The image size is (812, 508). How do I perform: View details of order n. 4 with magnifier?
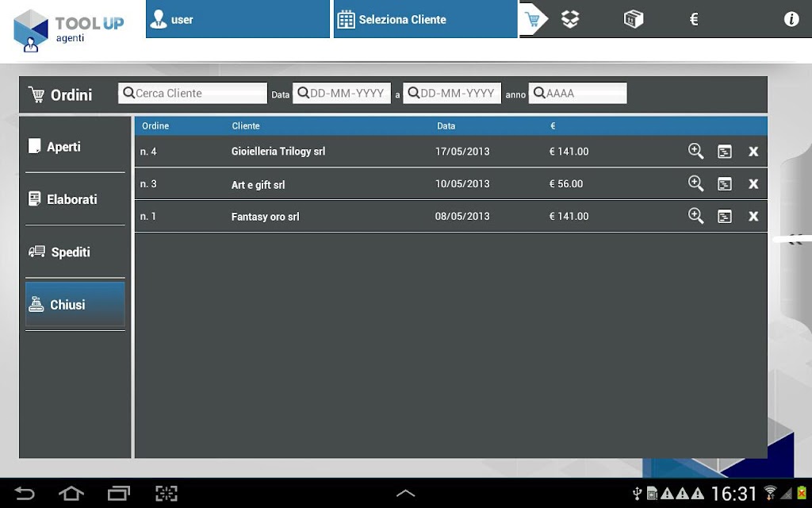pos(695,152)
